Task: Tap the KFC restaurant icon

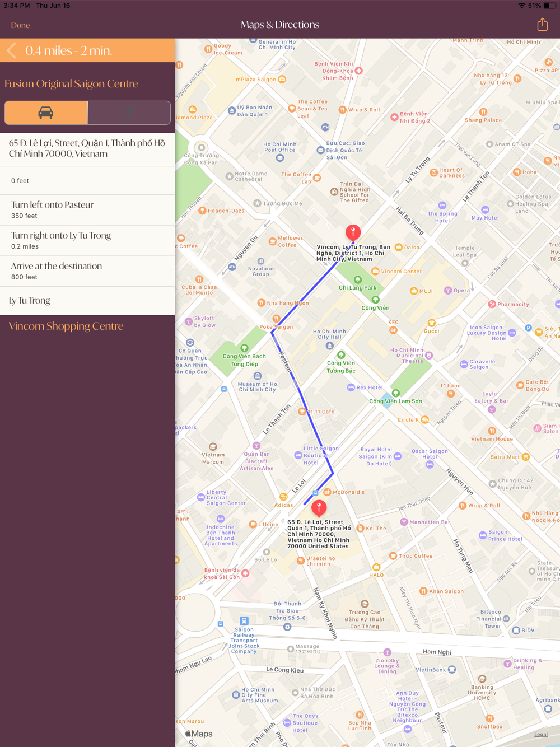Action: pyautogui.click(x=393, y=330)
